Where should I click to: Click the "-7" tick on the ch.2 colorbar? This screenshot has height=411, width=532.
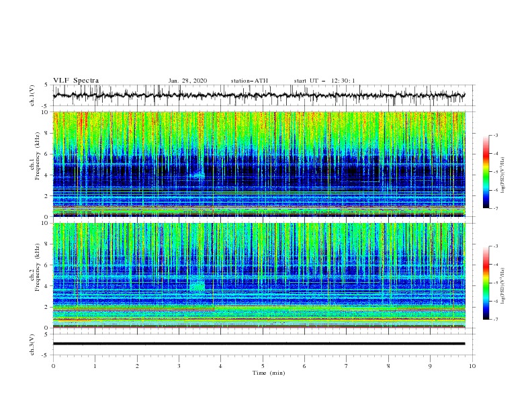click(496, 319)
